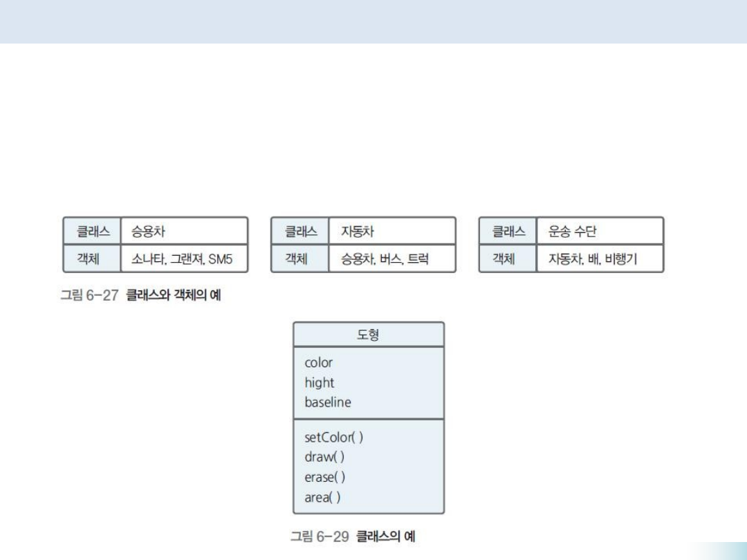The width and height of the screenshot is (747, 560).
Task: Click the light blue slide header band
Action: (373, 21)
